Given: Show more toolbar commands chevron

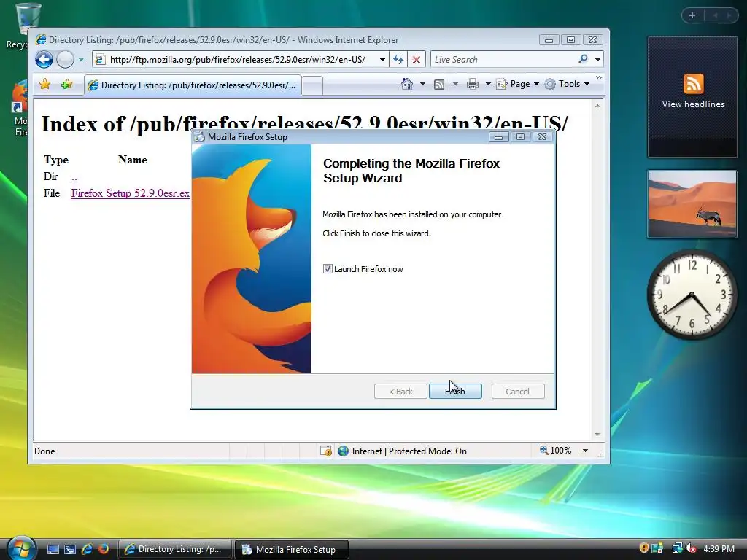Looking at the screenshot, I should click(x=599, y=77).
